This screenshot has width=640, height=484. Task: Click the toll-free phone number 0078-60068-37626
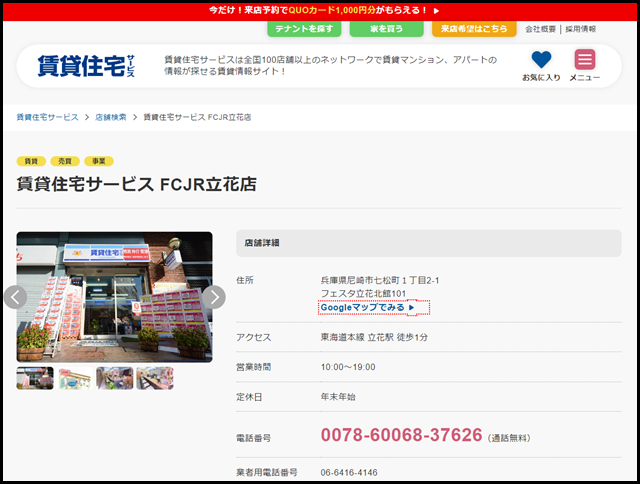[x=402, y=435]
